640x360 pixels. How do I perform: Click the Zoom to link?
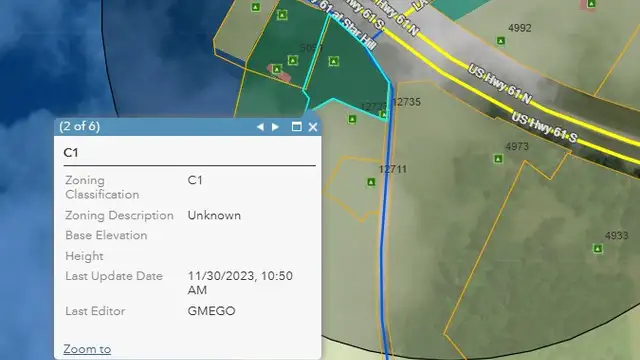87,349
